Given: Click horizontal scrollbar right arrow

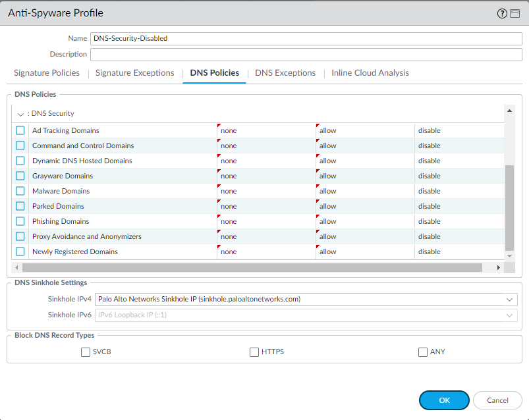Looking at the screenshot, I should point(498,268).
